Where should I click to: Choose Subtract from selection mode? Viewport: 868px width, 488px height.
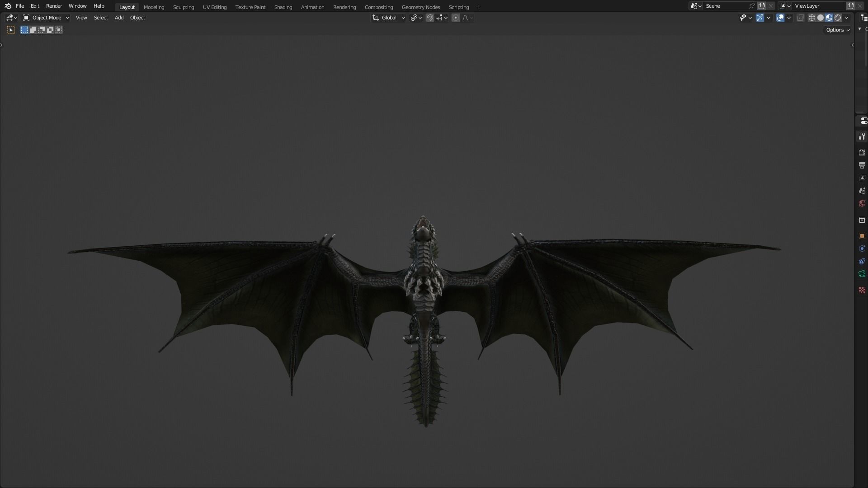42,30
